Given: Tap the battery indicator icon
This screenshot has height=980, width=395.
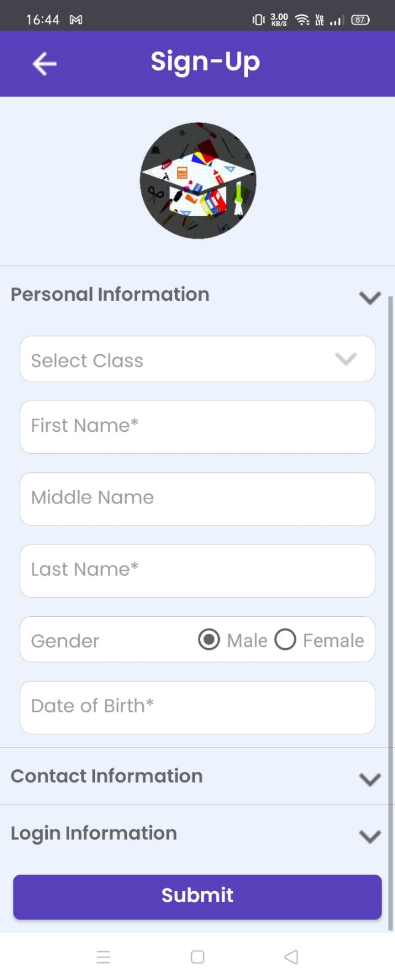Looking at the screenshot, I should 360,20.
